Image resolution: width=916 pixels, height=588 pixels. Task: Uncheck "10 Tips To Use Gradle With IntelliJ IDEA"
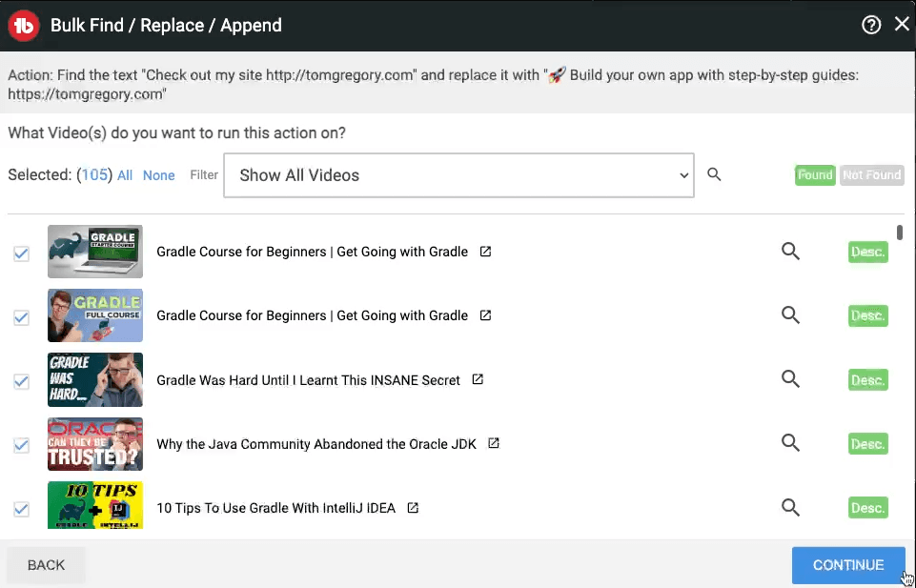pyautogui.click(x=21, y=509)
